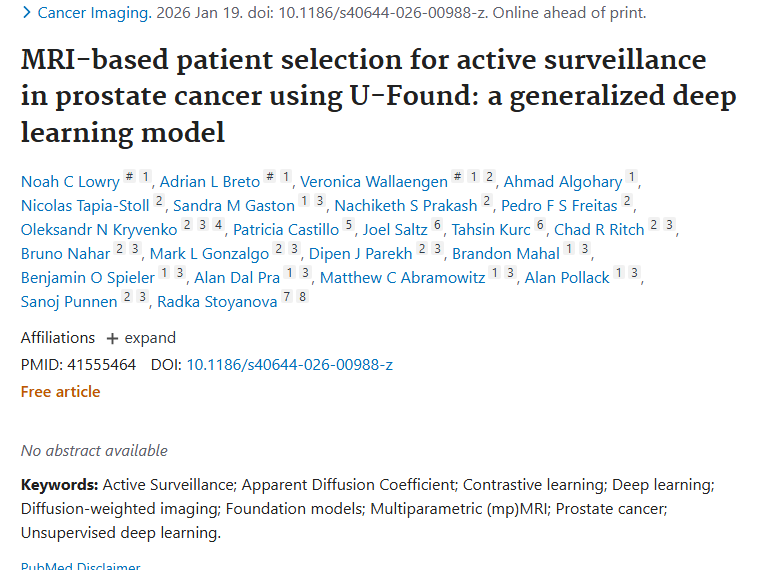
Task: Open Joel Saltz author link
Action: pyautogui.click(x=396, y=229)
